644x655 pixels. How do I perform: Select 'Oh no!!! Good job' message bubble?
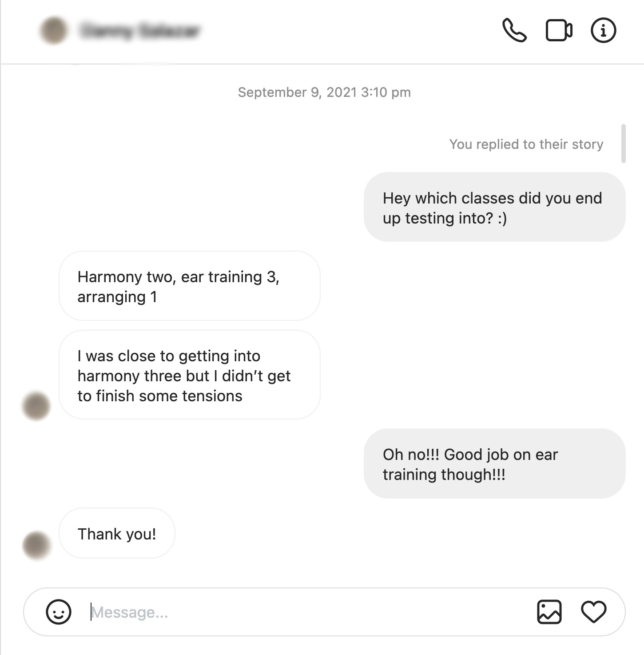[x=494, y=463]
